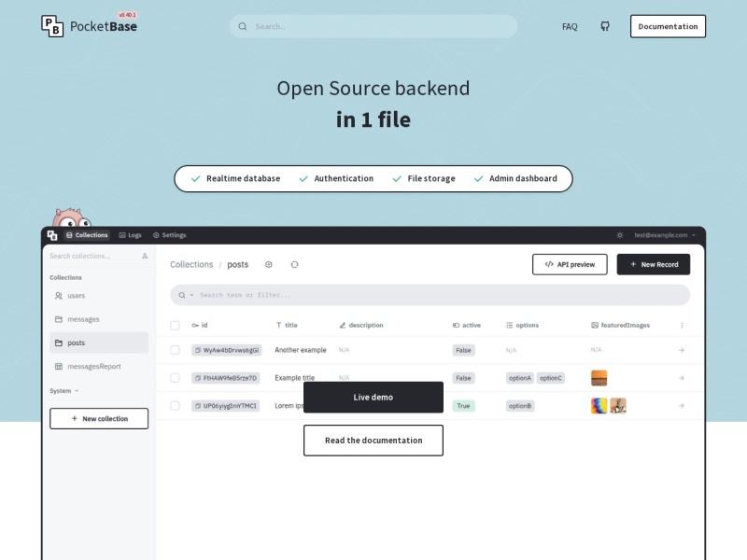Select the messagesReport view
The height and width of the screenshot is (560, 747).
(x=99, y=366)
